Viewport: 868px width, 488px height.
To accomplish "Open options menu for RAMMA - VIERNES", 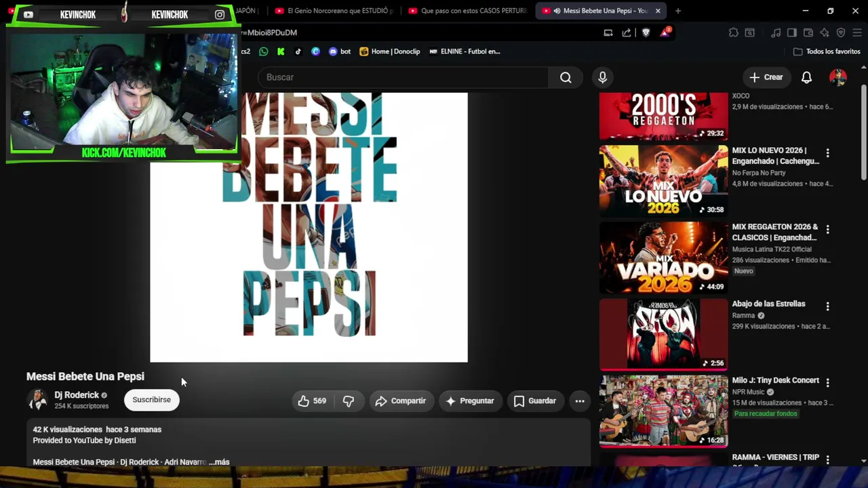I will point(827,460).
